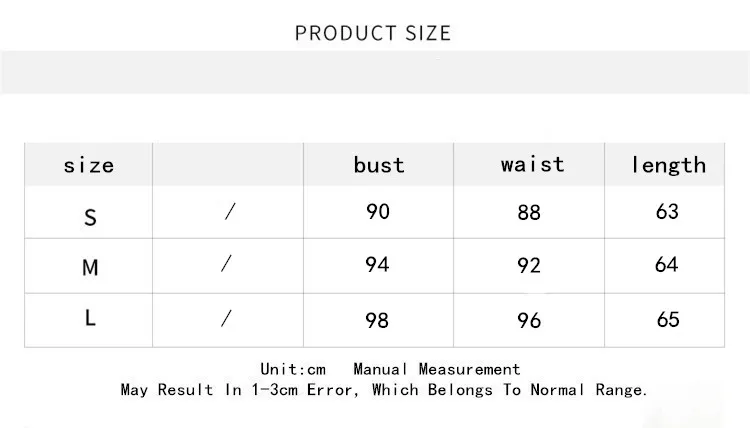This screenshot has height=428, width=750.
Task: Click the length column header
Action: click(x=668, y=165)
